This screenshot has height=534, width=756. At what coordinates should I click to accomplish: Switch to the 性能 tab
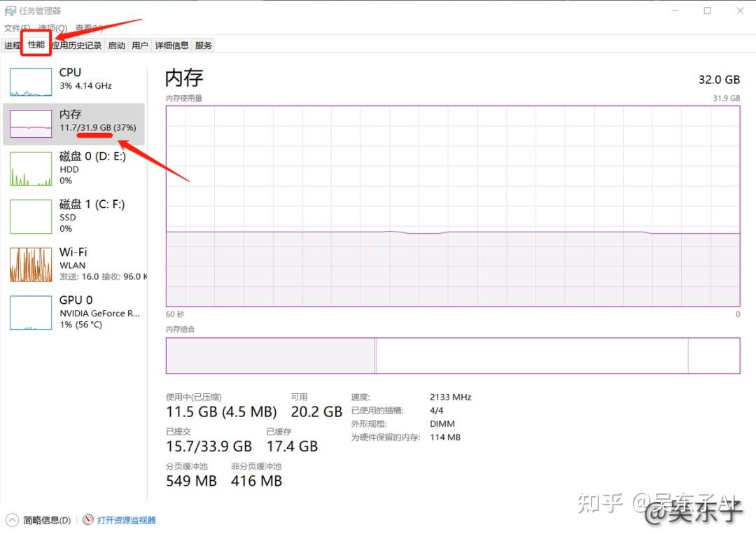click(x=36, y=44)
